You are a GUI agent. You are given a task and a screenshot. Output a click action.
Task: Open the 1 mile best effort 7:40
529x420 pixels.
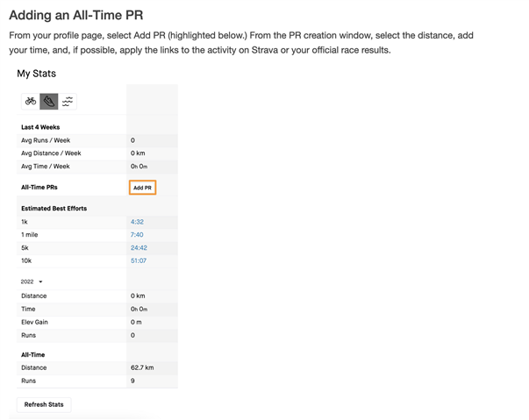tap(137, 235)
